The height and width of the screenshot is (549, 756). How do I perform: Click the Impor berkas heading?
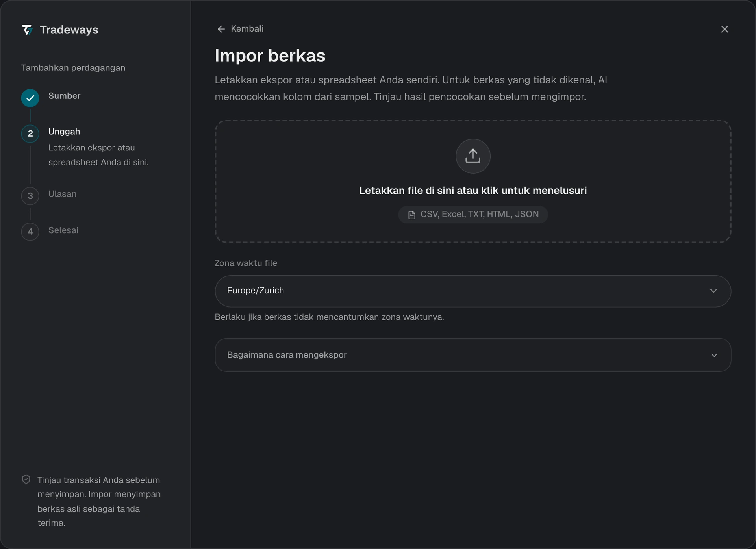coord(270,56)
